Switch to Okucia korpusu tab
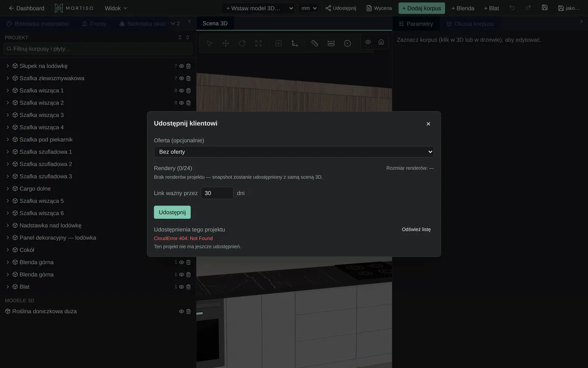Viewport: 588px width, 368px height. click(470, 24)
